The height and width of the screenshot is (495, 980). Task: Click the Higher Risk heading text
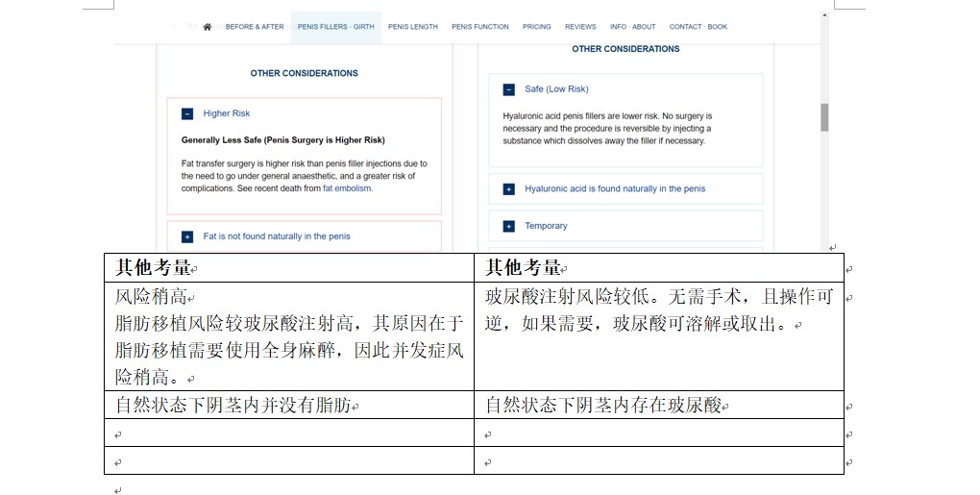point(226,113)
